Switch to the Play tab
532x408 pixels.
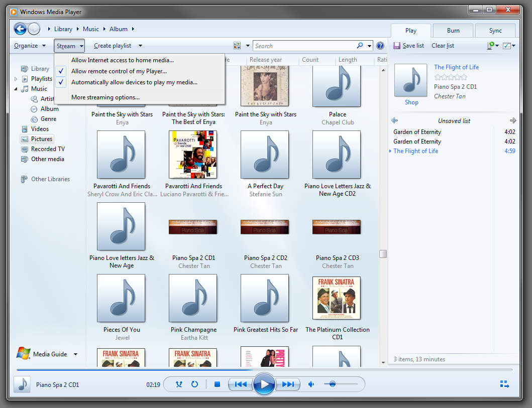coord(411,31)
